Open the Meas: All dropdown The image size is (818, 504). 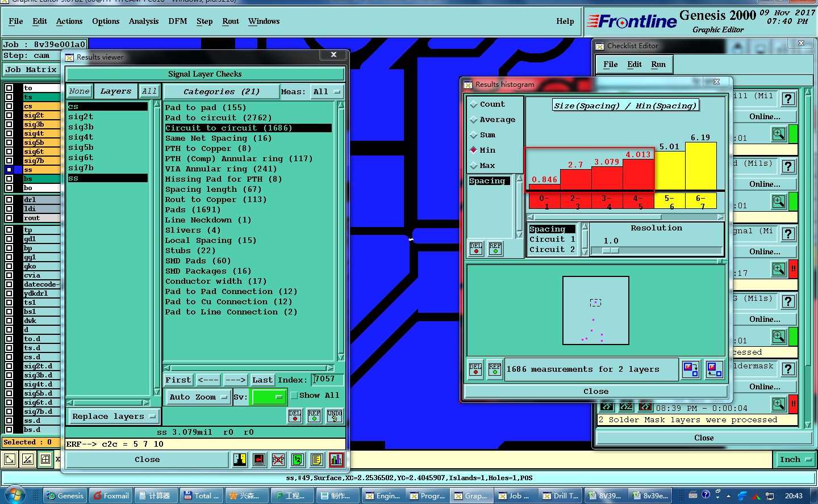327,92
